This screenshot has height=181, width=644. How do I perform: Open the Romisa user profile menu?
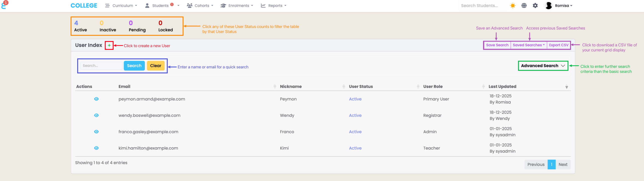click(559, 6)
